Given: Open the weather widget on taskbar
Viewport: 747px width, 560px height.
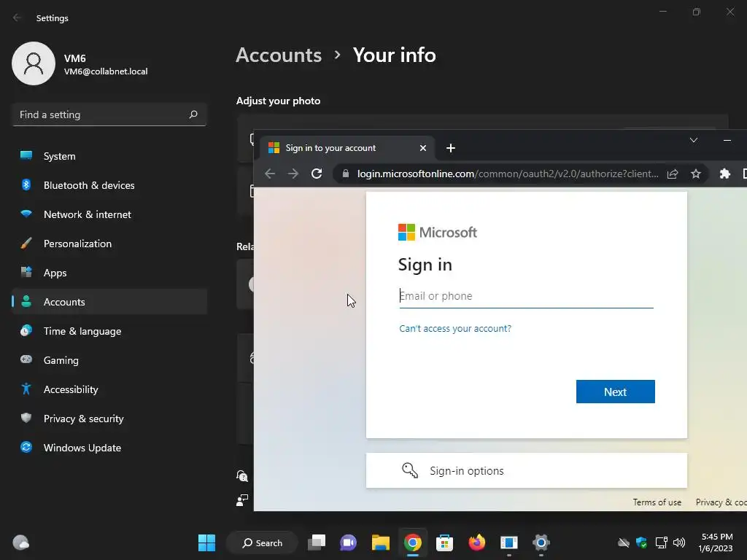Looking at the screenshot, I should click(x=20, y=542).
